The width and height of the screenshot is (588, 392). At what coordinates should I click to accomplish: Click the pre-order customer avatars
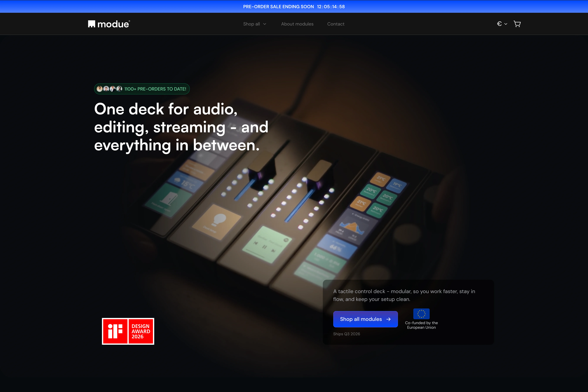109,89
